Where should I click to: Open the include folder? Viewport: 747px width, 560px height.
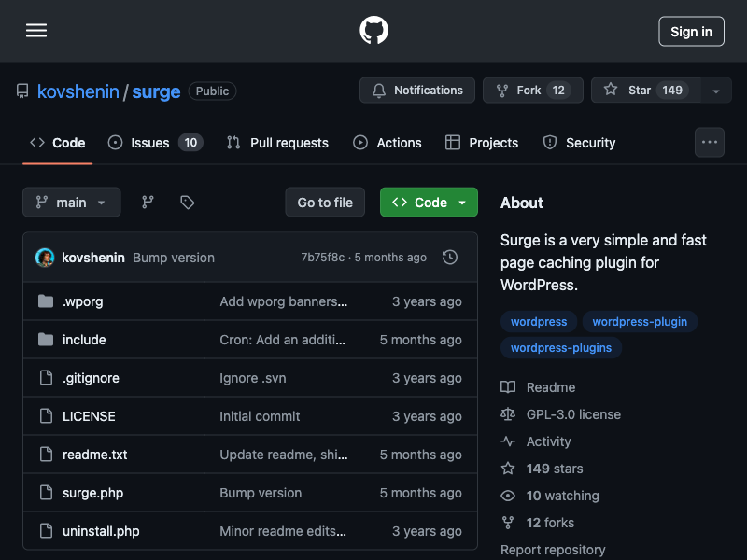84,340
